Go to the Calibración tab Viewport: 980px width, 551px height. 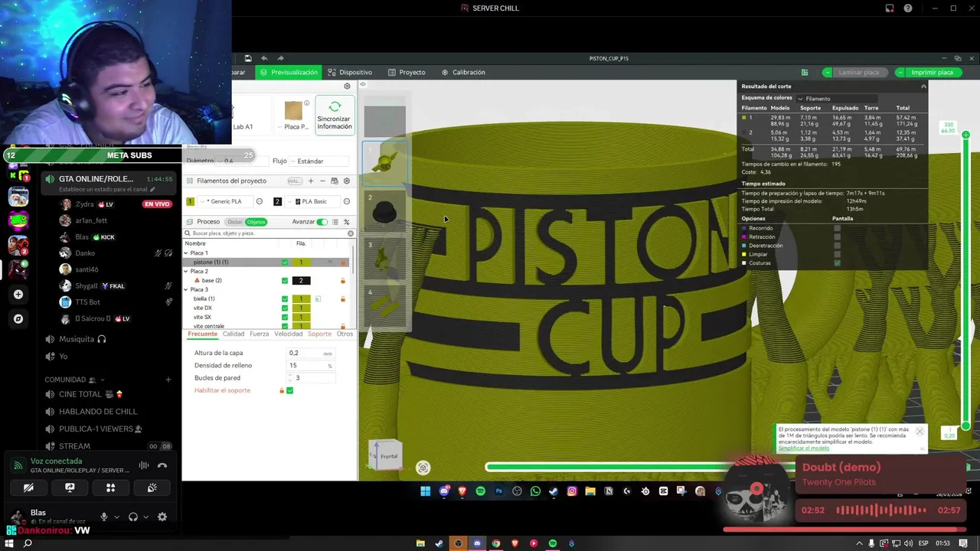click(463, 72)
